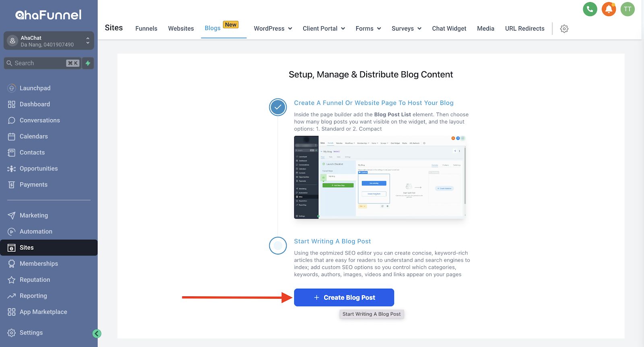Click the Contacts icon in sidebar
The height and width of the screenshot is (347, 644).
point(12,152)
